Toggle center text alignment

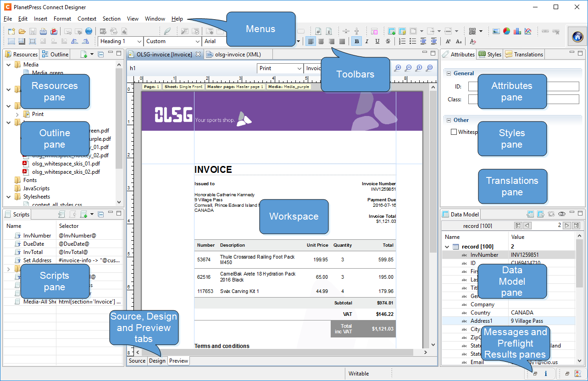tap(322, 41)
